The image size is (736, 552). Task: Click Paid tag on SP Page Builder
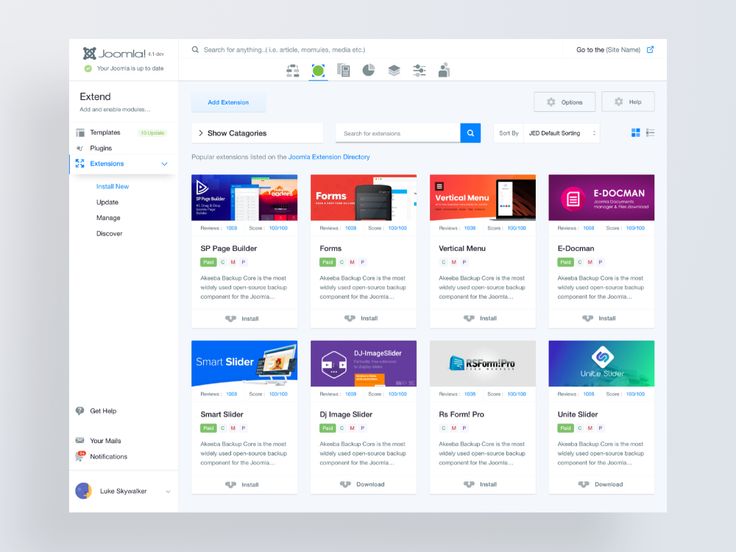[208, 262]
